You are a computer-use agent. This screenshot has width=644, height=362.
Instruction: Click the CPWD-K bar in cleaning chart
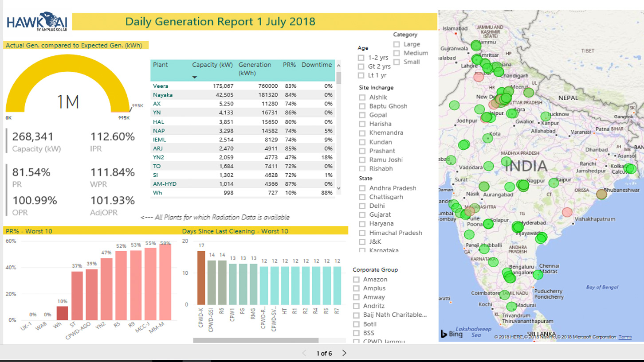click(201, 278)
